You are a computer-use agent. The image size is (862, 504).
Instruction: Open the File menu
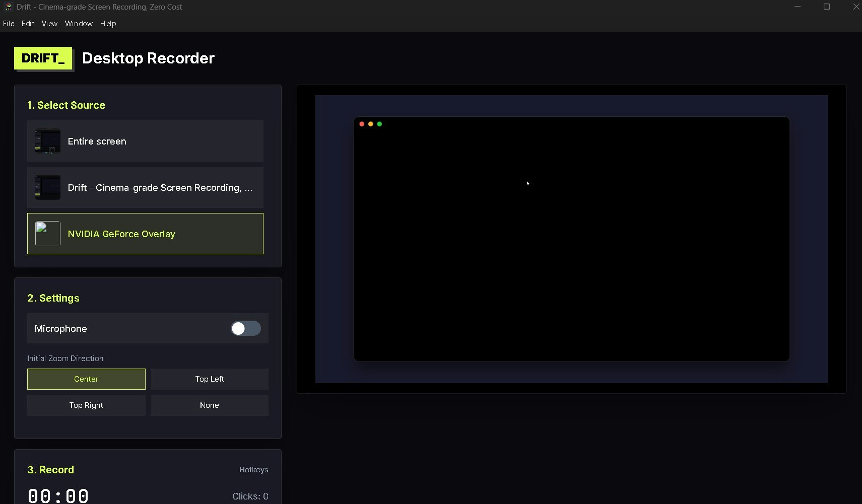point(9,24)
